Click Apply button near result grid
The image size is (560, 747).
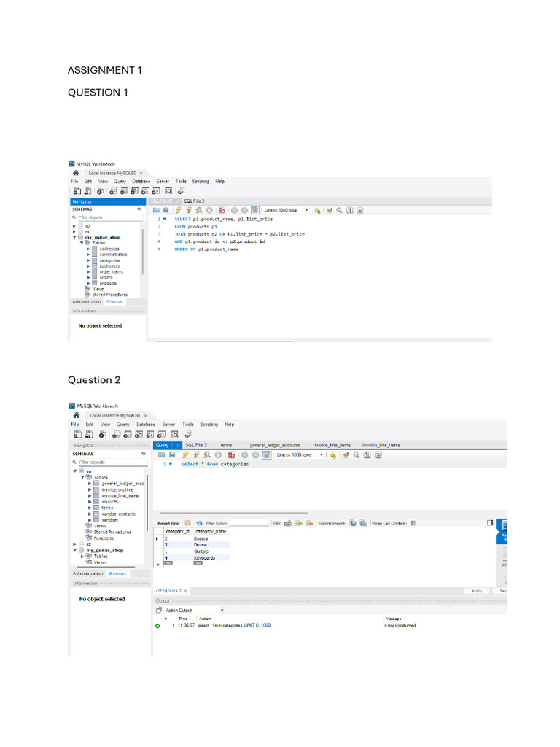click(477, 591)
